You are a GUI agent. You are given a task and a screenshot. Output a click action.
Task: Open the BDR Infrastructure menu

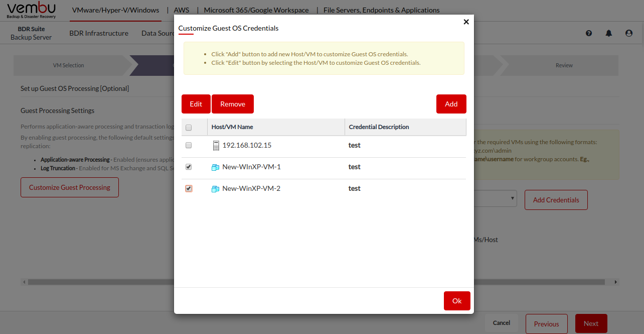[99, 33]
